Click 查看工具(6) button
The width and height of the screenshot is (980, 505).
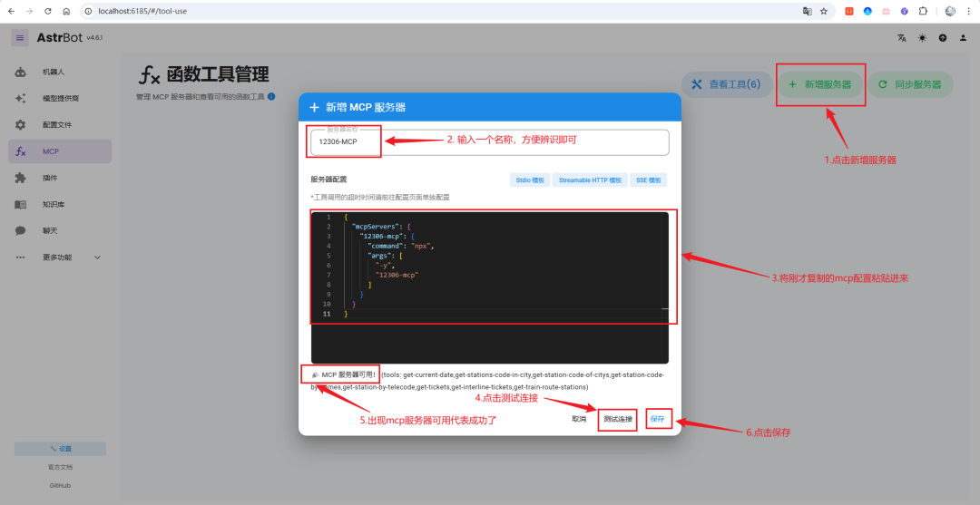727,84
